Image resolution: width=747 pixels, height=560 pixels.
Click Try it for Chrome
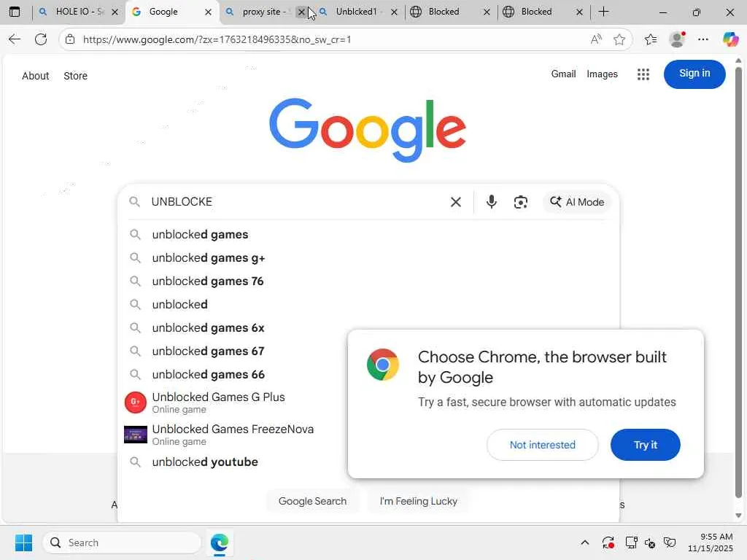coord(645,445)
